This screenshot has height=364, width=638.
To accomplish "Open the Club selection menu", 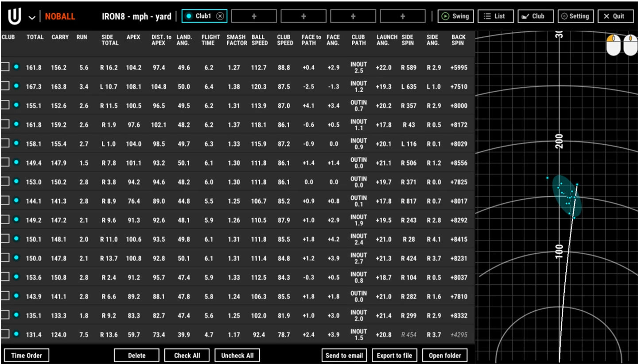I will pos(535,16).
